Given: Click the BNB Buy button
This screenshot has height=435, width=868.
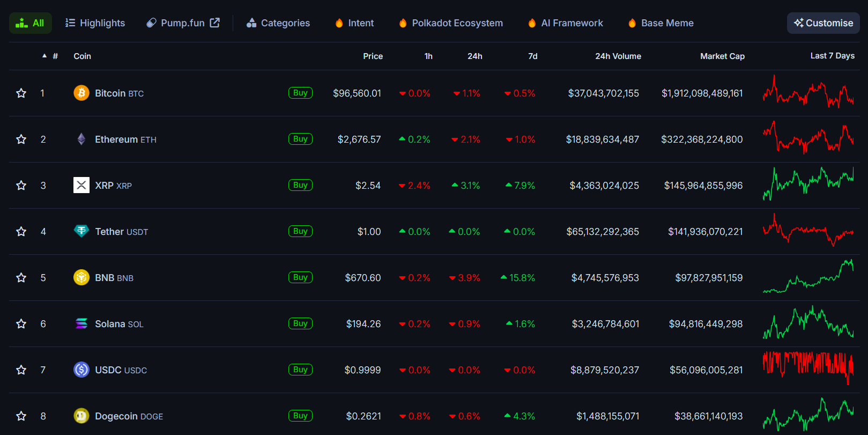Looking at the screenshot, I should pos(300,277).
